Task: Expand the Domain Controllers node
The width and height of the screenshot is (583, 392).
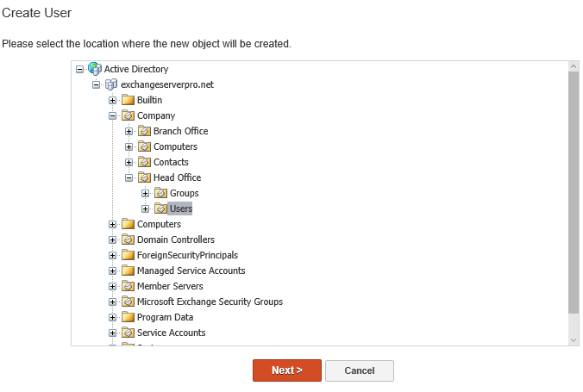Action: click(113, 240)
